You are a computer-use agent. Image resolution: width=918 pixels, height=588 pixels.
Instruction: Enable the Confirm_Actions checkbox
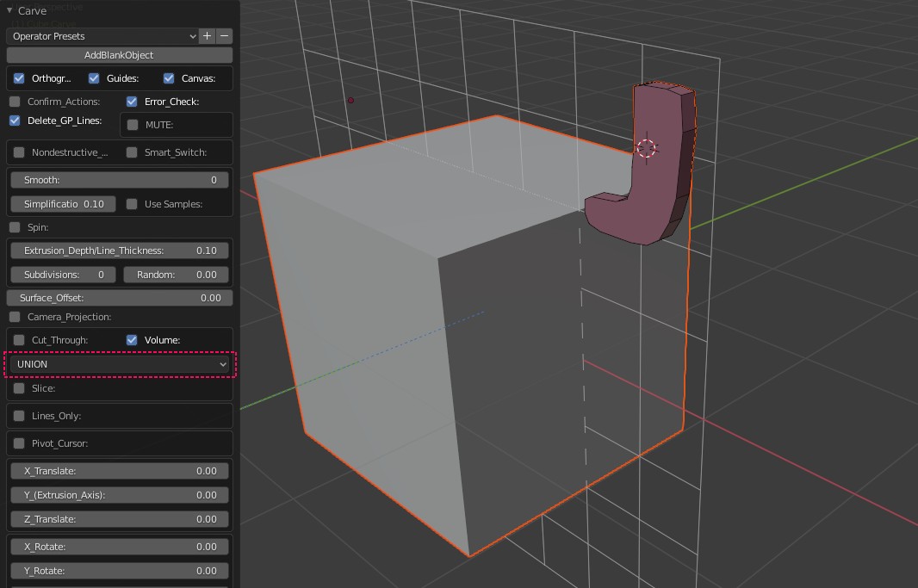[15, 102]
